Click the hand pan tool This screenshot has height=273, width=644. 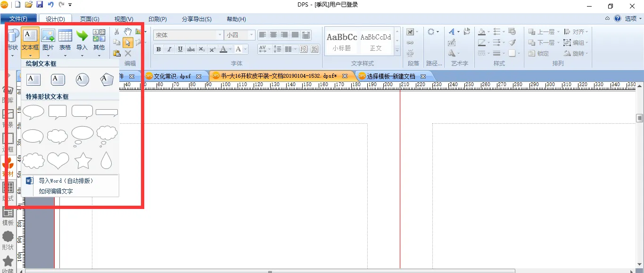[x=128, y=32]
